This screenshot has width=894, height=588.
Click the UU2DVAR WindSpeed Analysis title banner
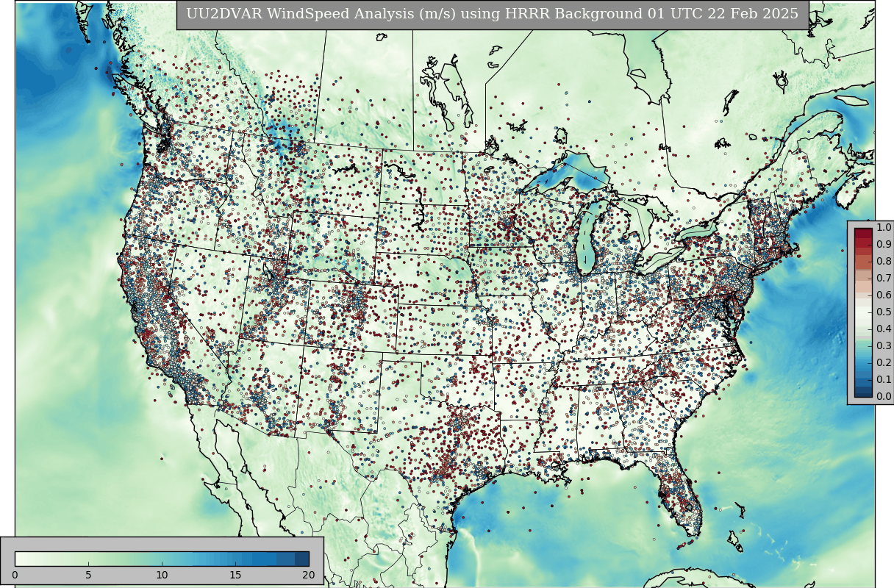(492, 15)
